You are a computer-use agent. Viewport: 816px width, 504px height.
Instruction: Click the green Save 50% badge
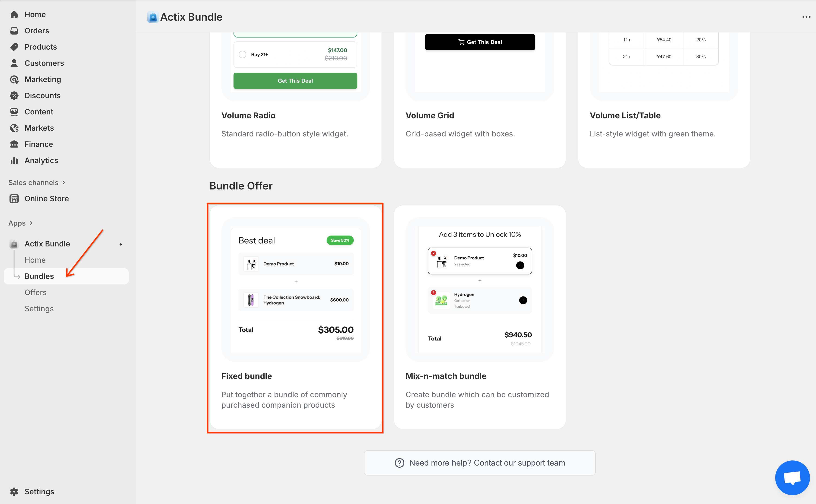coord(340,240)
